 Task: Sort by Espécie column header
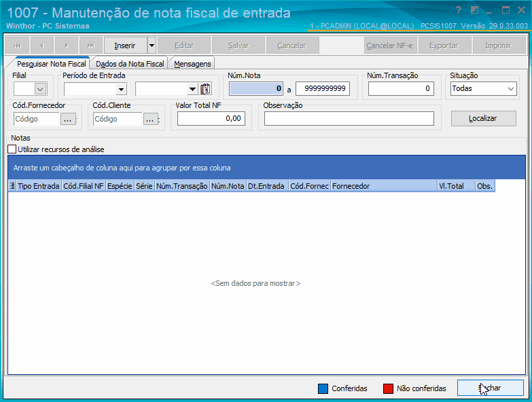coord(120,186)
